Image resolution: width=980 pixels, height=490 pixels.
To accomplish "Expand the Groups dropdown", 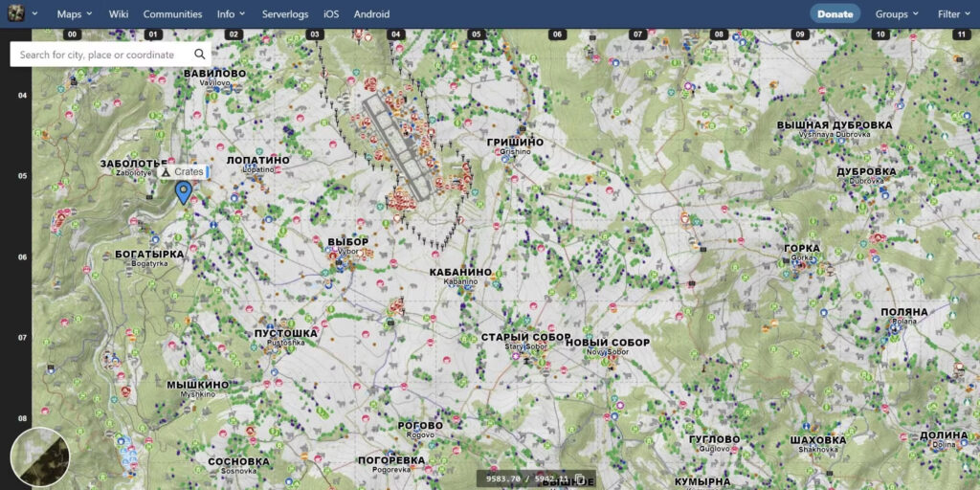I will (x=897, y=14).
